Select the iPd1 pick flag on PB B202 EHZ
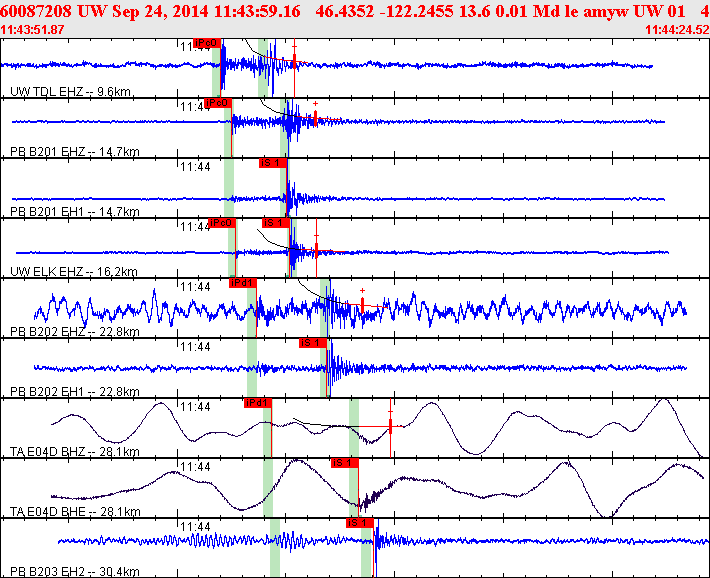710x578 pixels. click(243, 283)
